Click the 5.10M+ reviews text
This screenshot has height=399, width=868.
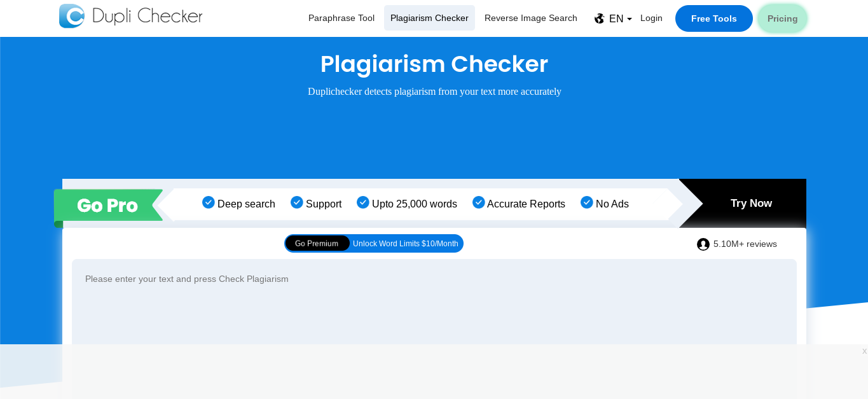tap(745, 244)
